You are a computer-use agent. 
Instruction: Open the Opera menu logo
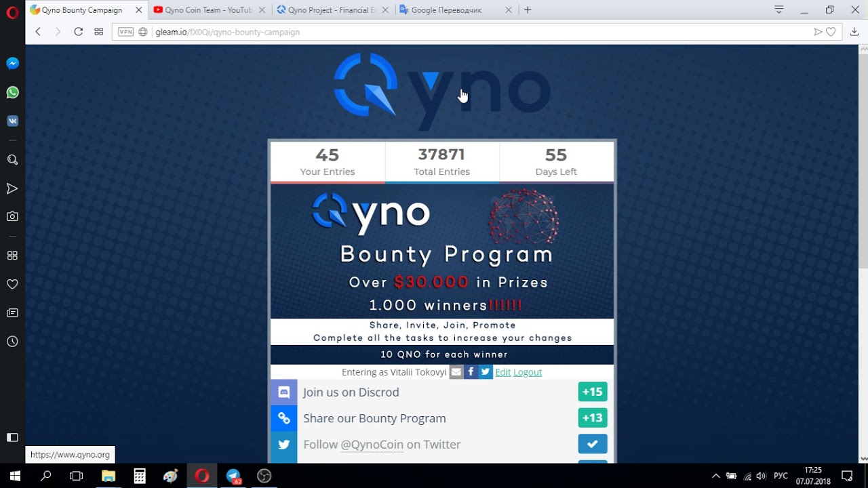pos(12,13)
